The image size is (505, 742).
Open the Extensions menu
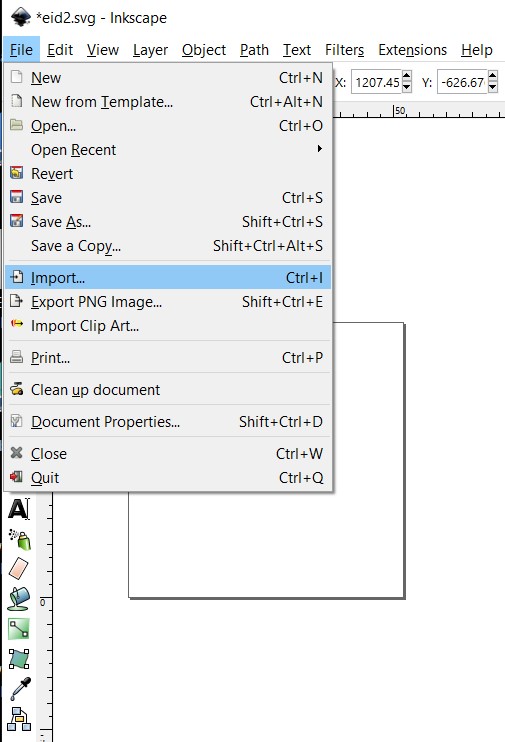(x=412, y=50)
